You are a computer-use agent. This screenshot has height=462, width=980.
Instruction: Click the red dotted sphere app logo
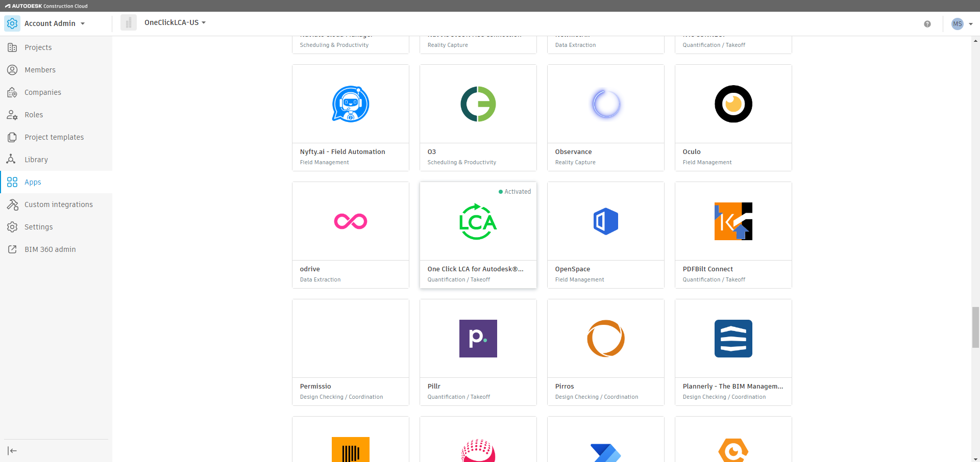(478, 451)
